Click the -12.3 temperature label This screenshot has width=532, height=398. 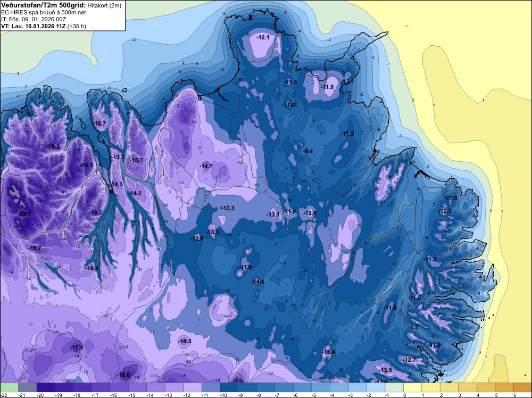445,211
